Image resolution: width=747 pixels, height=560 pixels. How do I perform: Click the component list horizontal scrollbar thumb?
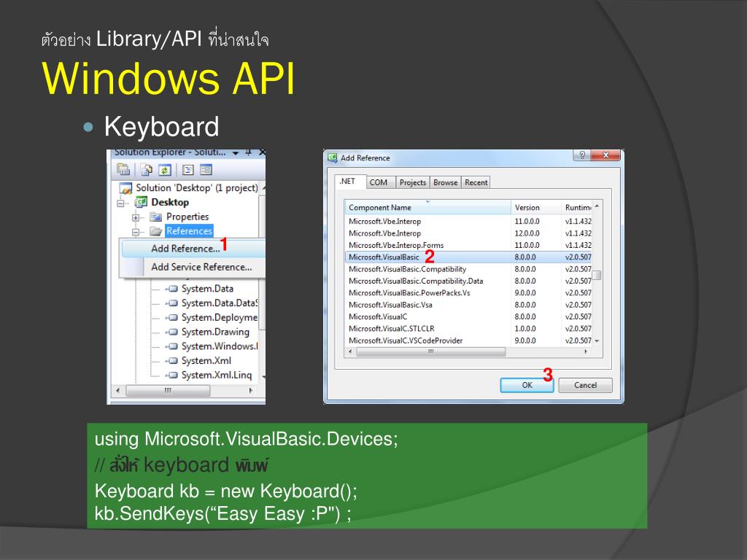pyautogui.click(x=430, y=352)
